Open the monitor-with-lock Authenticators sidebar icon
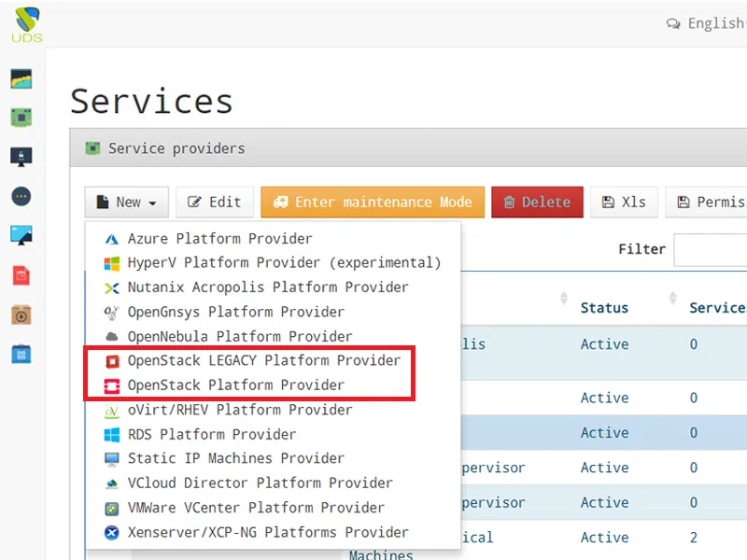The width and height of the screenshot is (747, 560). point(21,156)
